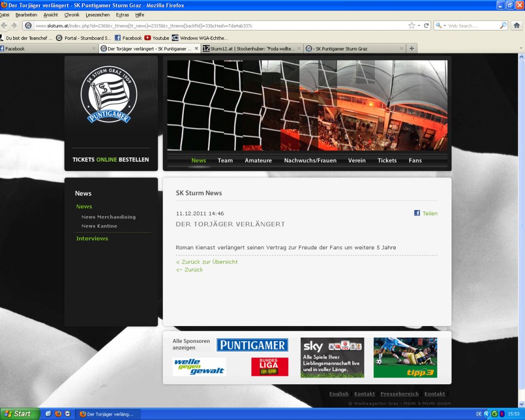Open the Pressebereich footer link
Screen dimensions: 525x420
pos(400,394)
